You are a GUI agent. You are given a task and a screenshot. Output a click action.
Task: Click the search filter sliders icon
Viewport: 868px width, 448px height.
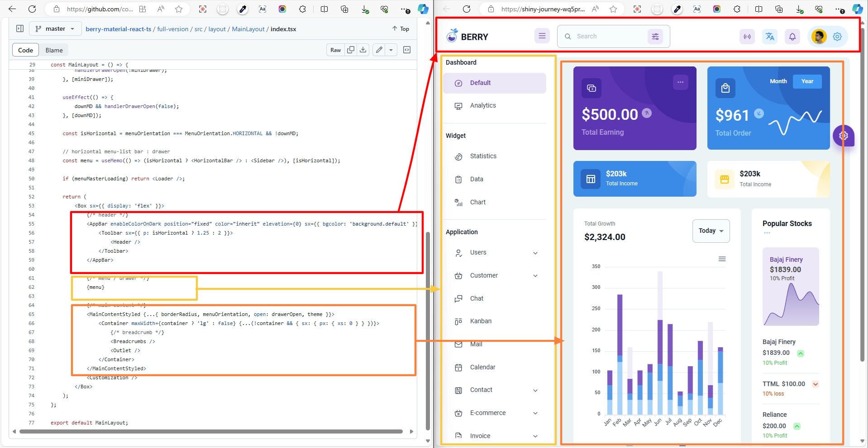655,37
